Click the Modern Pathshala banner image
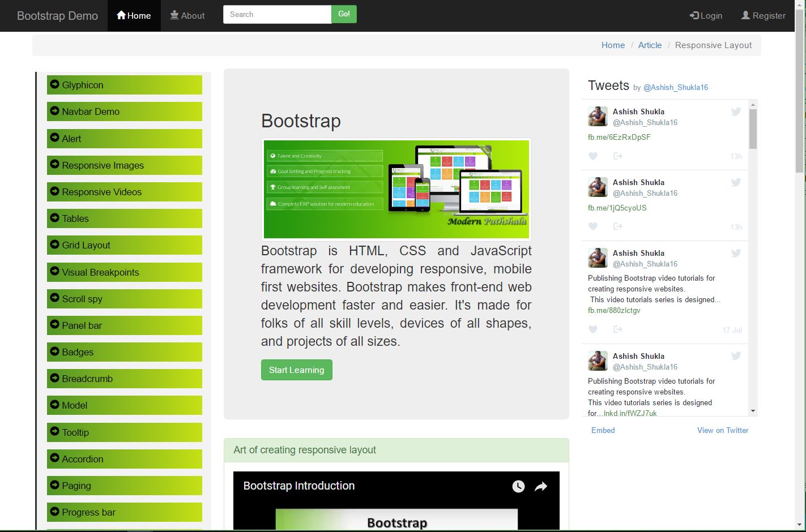The width and height of the screenshot is (806, 532). (396, 190)
